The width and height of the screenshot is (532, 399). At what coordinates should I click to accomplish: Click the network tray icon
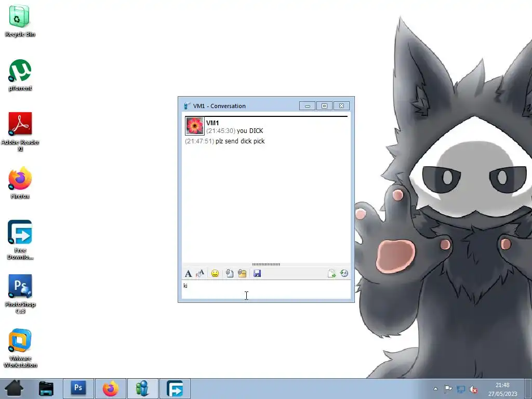point(461,389)
